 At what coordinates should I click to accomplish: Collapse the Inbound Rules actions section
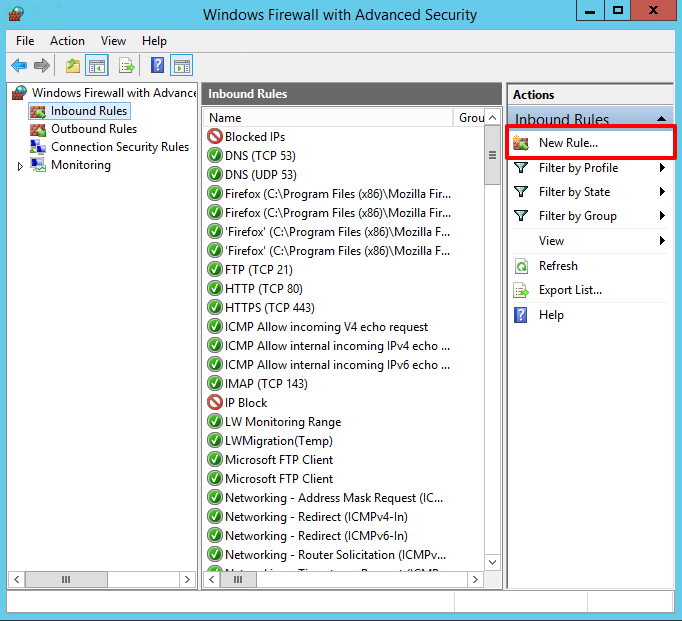click(x=661, y=118)
